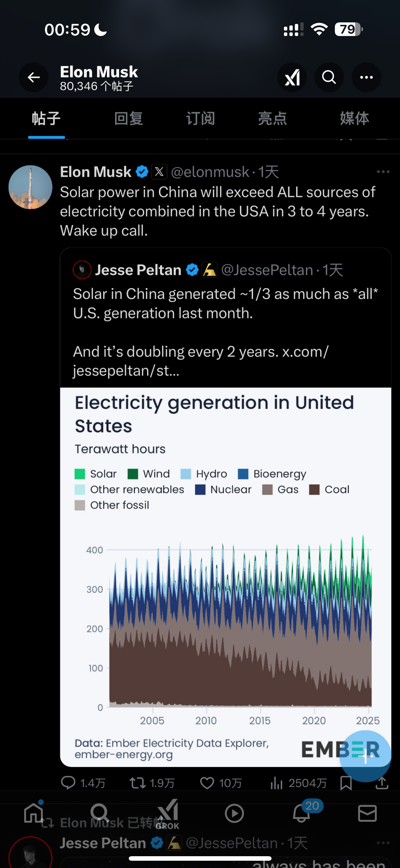Open the 亮点 highlights tab
Screen dimensions: 400x868
272,119
